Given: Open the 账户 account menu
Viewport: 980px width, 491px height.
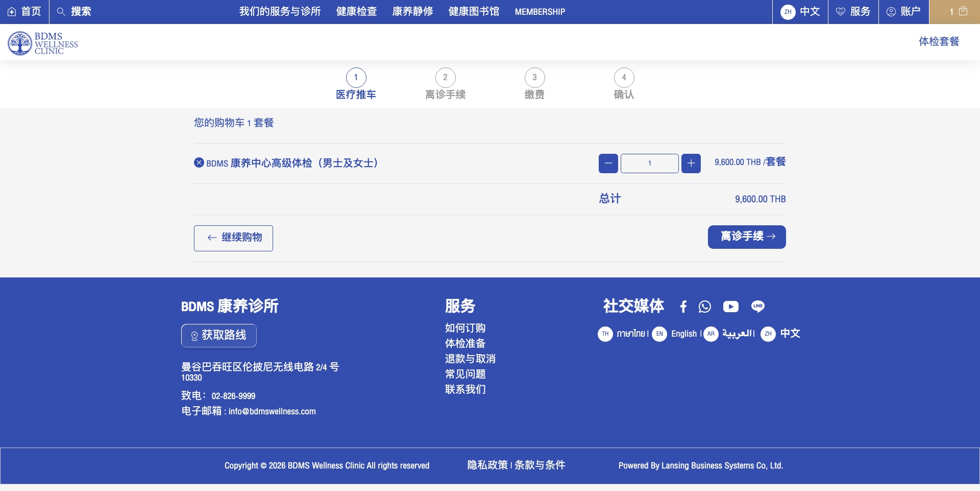Looking at the screenshot, I should click(903, 12).
